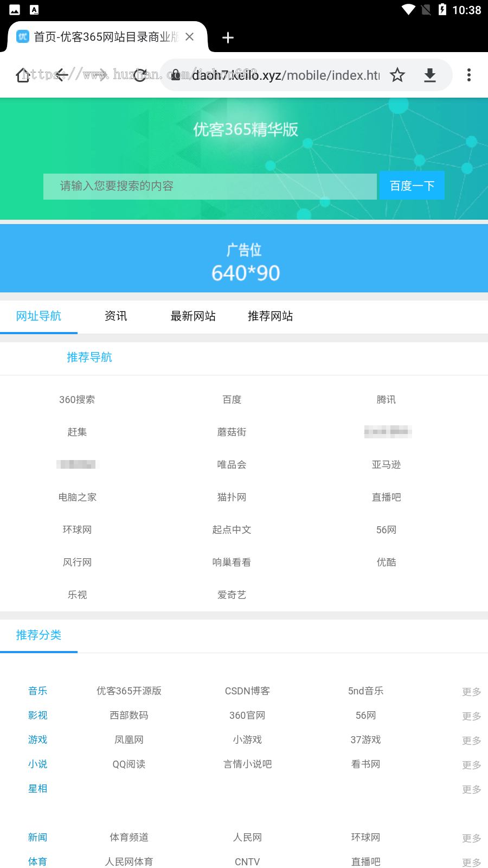488x868 pixels.
Task: Open the 凤凰网 link
Action: point(129,740)
